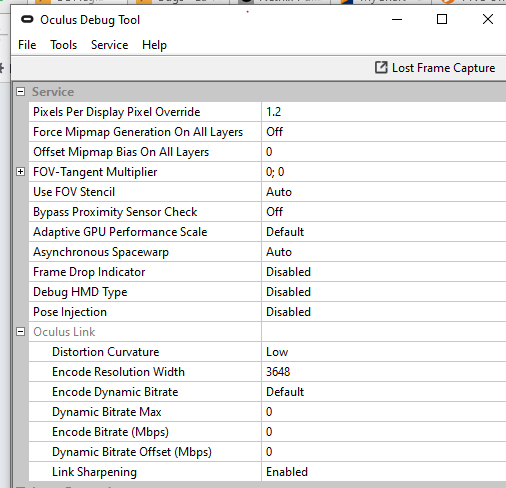Edit the Encode Bitrate (Mbps) value
The height and width of the screenshot is (488, 506).
[x=384, y=432]
